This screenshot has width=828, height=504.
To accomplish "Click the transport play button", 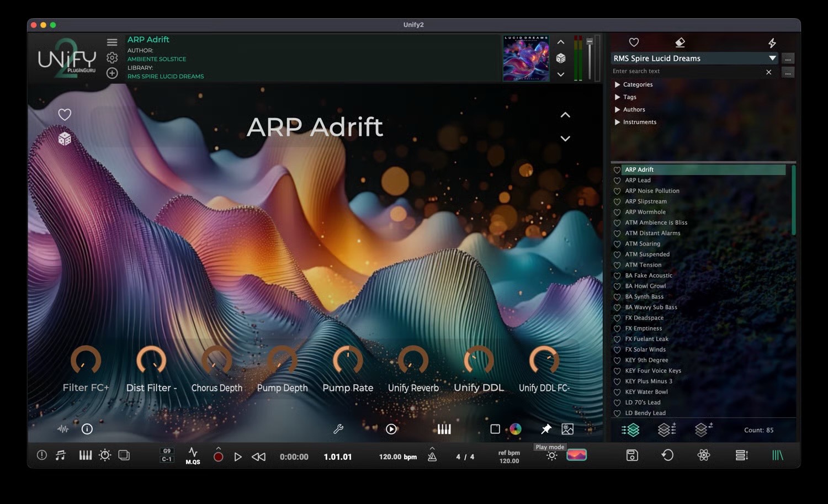I will (x=238, y=457).
